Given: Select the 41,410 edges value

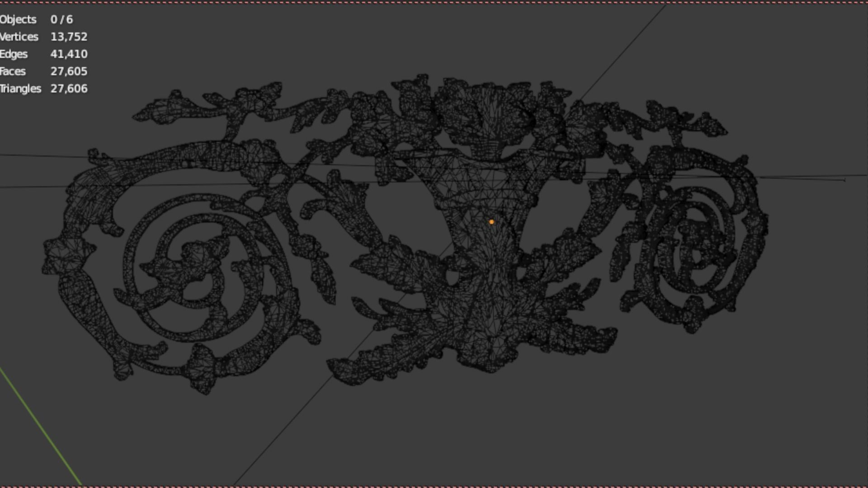Looking at the screenshot, I should (x=69, y=54).
